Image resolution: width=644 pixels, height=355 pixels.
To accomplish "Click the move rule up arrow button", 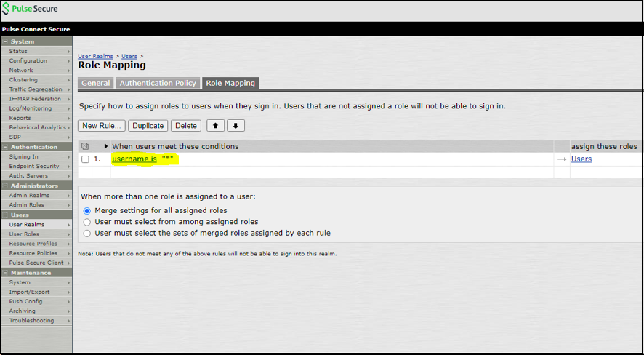I will click(x=216, y=126).
